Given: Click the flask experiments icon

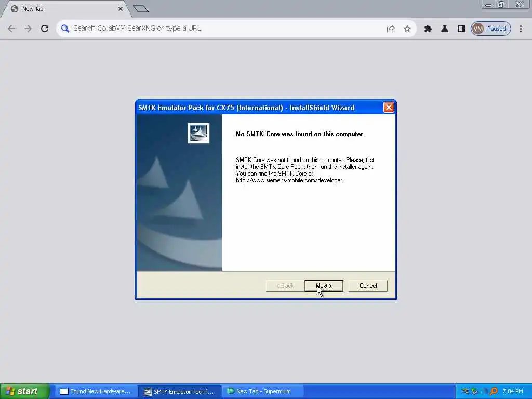Looking at the screenshot, I should [445, 29].
